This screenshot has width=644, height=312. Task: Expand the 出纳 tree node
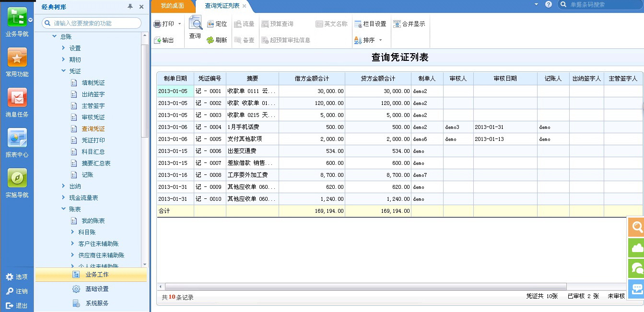tap(64, 186)
